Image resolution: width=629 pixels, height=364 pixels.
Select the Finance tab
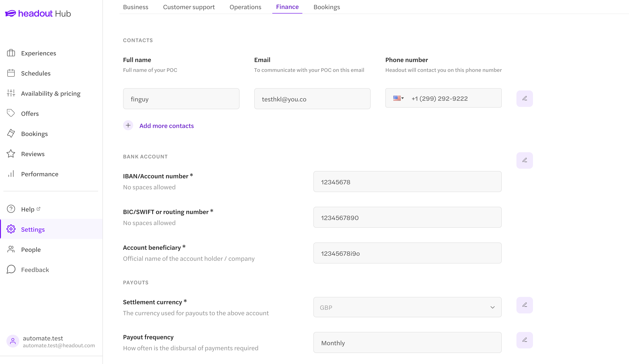(x=287, y=7)
